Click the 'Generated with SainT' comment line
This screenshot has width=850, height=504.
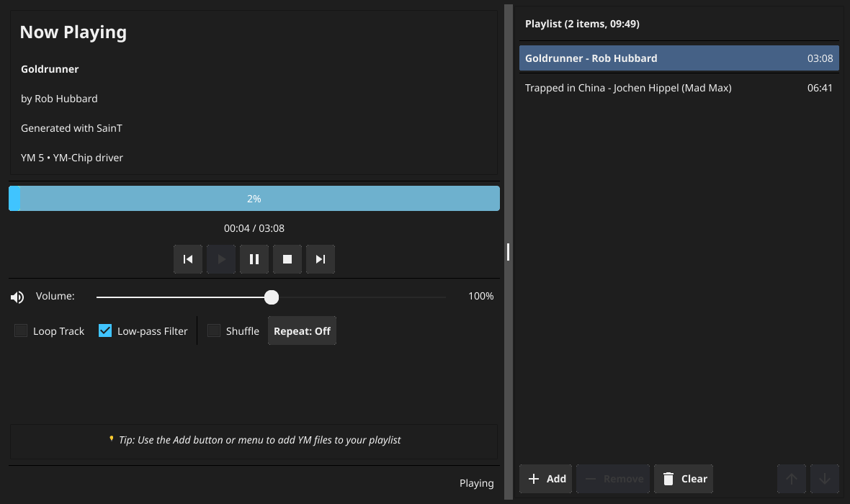pos(71,128)
